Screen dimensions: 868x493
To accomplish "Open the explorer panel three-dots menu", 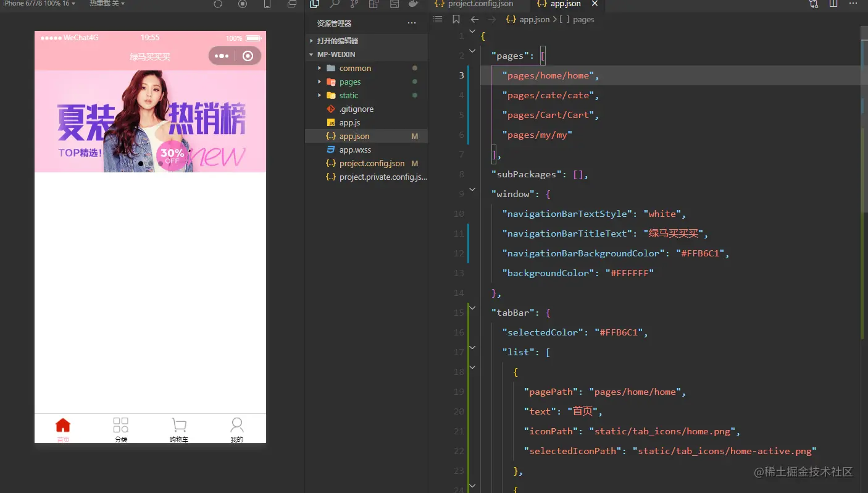I will click(412, 23).
